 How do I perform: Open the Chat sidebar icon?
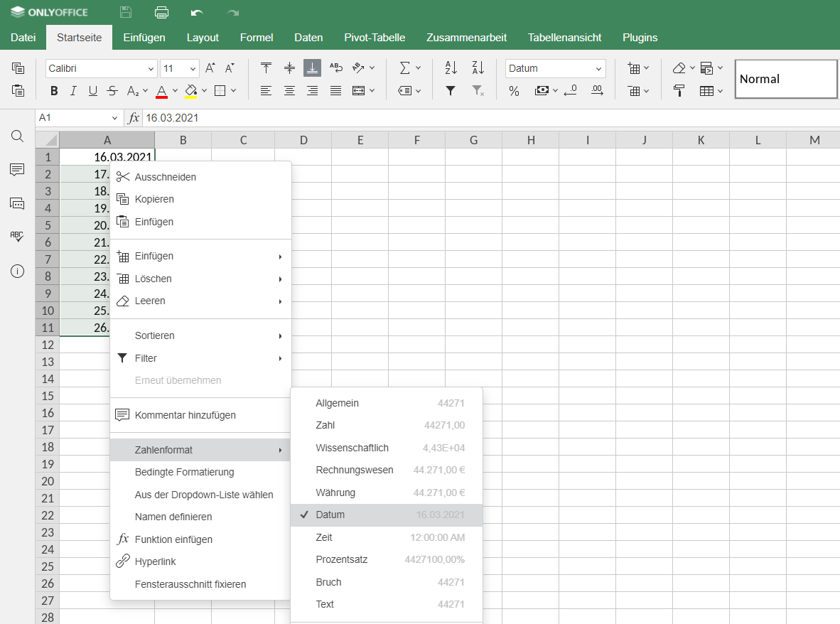tap(17, 203)
